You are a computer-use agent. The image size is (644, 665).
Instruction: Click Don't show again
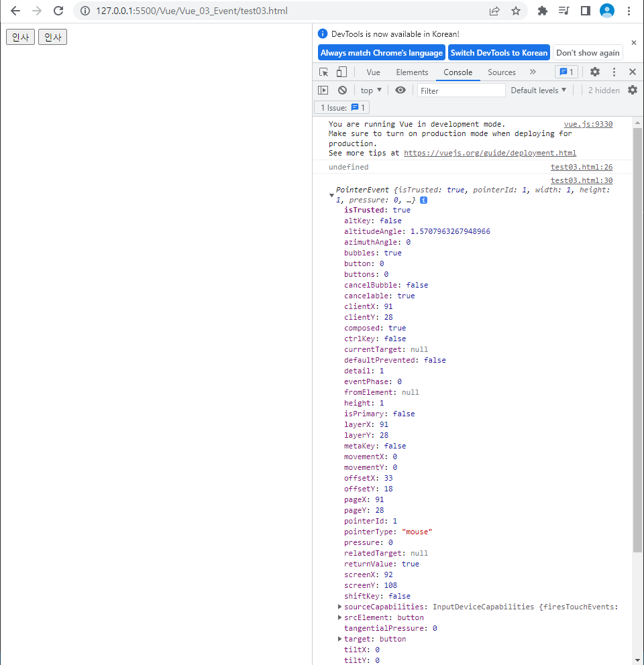[588, 52]
